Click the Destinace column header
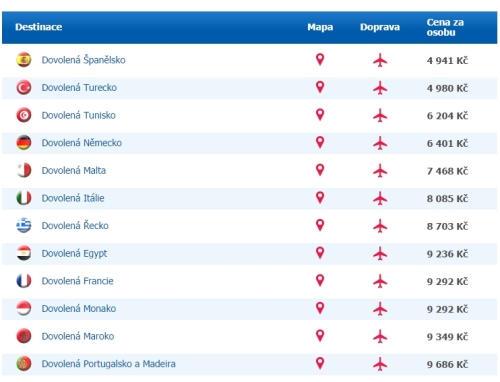 pyautogui.click(x=39, y=27)
